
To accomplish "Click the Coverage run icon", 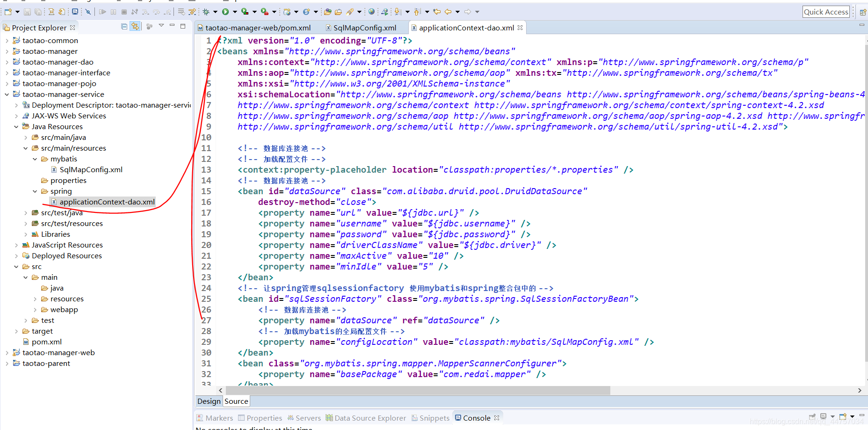I will pos(245,12).
